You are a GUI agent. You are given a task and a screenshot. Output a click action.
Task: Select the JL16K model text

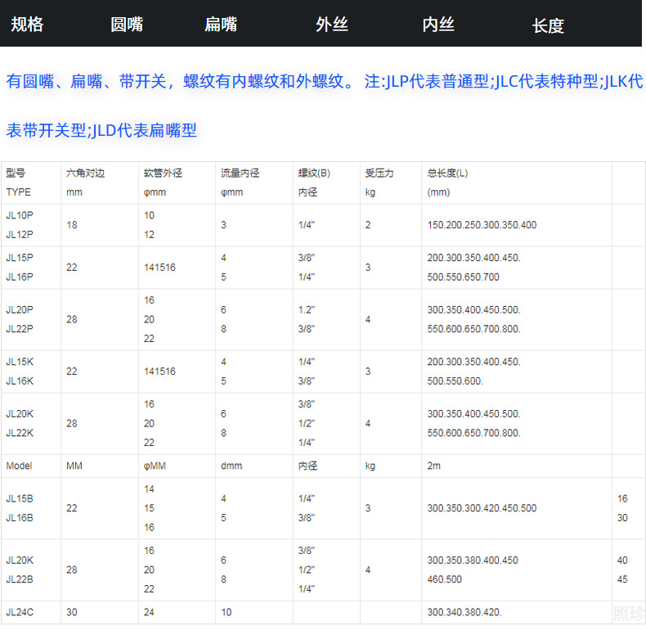pos(20,381)
